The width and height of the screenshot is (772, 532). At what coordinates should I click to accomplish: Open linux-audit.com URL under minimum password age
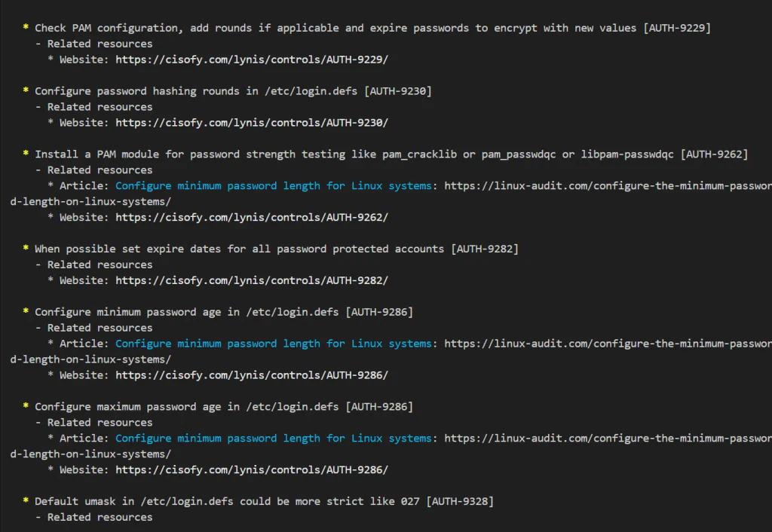(608, 344)
